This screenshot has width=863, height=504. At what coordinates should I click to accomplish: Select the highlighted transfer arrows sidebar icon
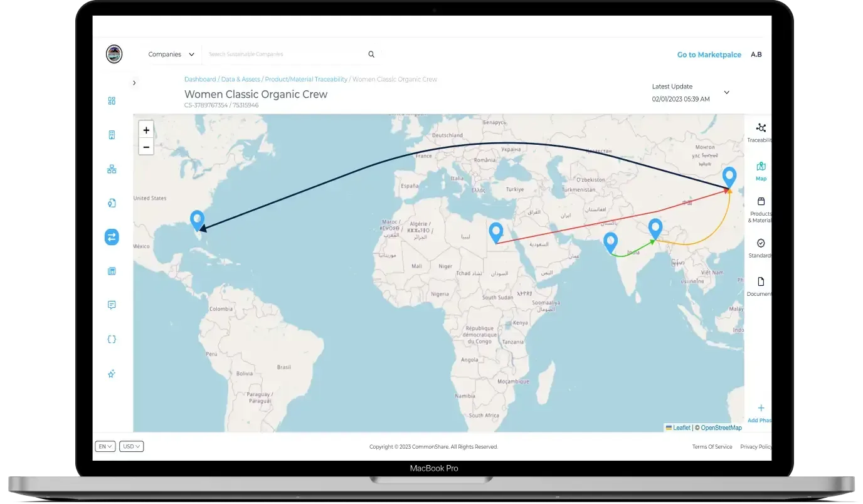coord(112,237)
